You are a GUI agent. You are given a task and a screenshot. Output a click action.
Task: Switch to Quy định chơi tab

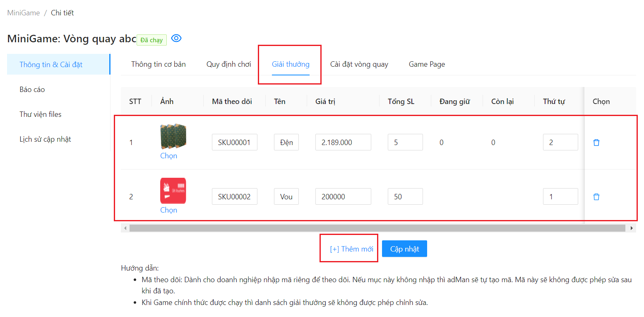coord(228,64)
